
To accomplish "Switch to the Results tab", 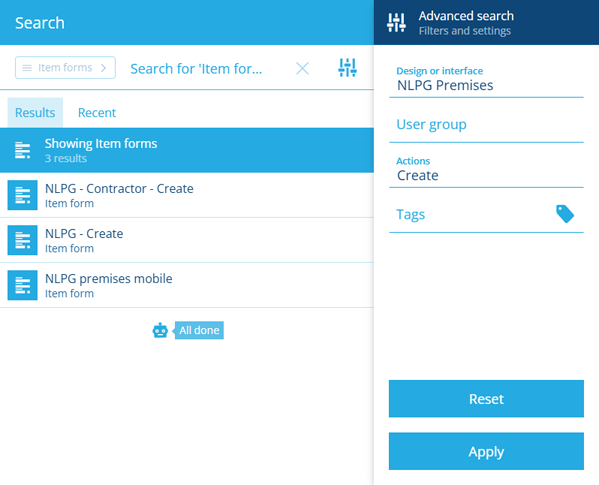I will coord(35,113).
